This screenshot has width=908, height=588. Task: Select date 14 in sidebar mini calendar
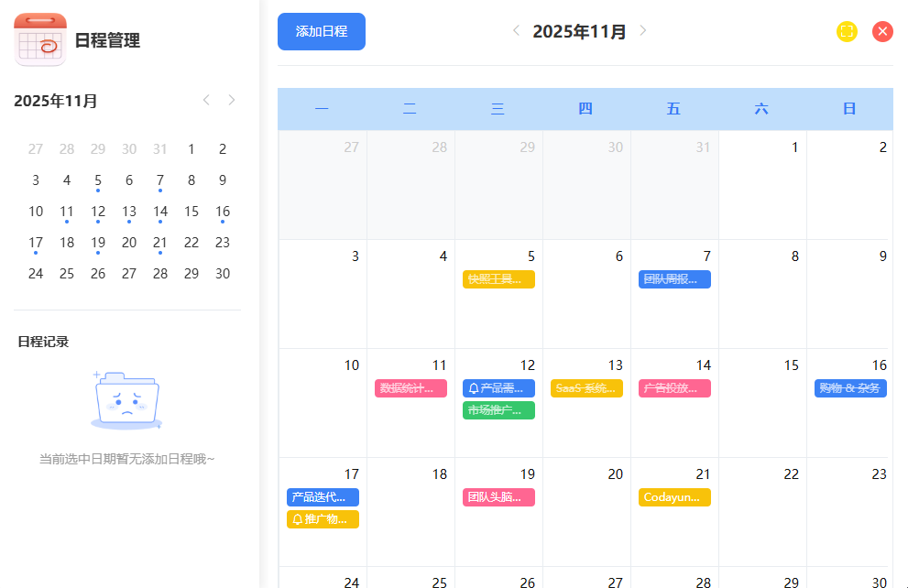tap(160, 212)
